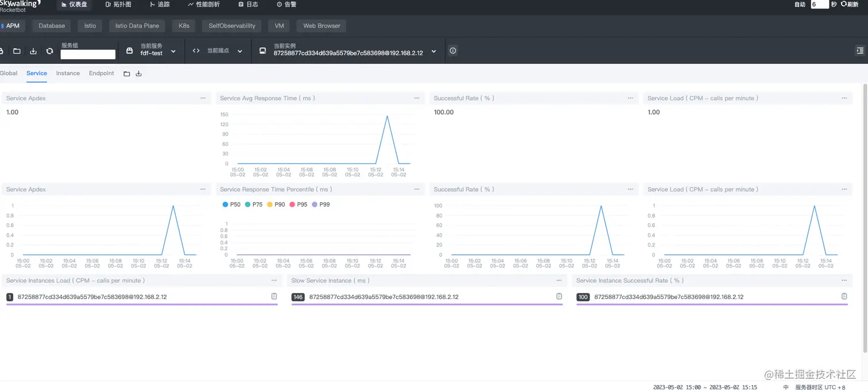Copy instance name in Service Instances Load panel
The image size is (868, 392).
274,296
